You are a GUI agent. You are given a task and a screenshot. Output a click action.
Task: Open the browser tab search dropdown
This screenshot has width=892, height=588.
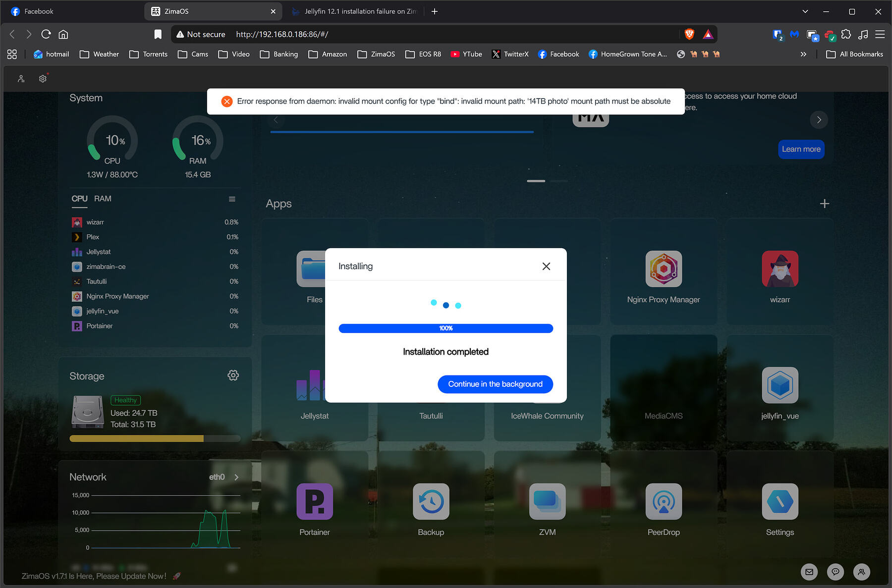(x=805, y=11)
